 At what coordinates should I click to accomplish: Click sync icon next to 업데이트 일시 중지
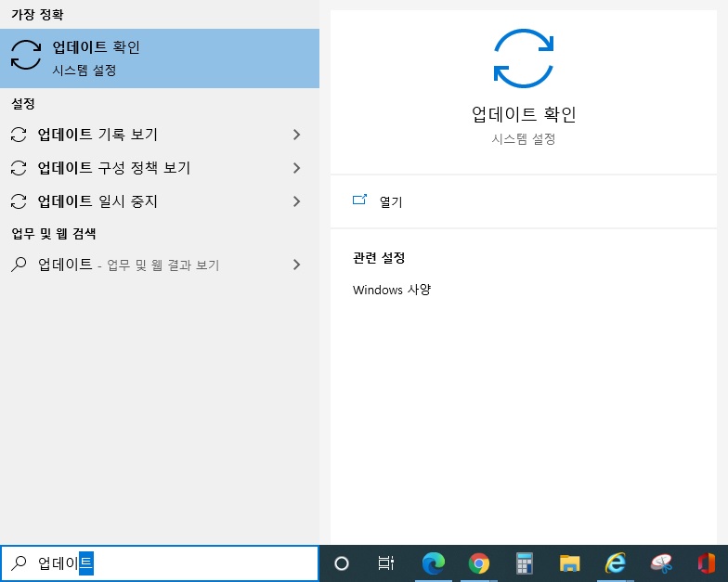[19, 201]
